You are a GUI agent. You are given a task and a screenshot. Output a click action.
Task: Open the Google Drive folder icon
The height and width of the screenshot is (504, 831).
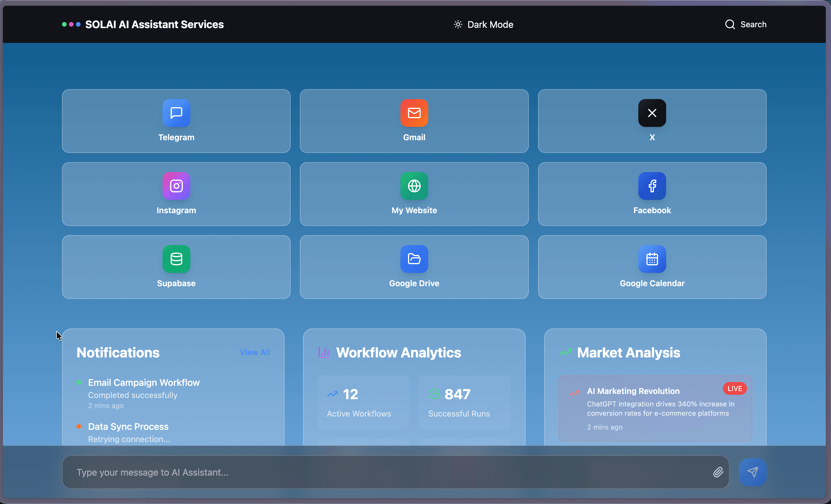click(414, 259)
